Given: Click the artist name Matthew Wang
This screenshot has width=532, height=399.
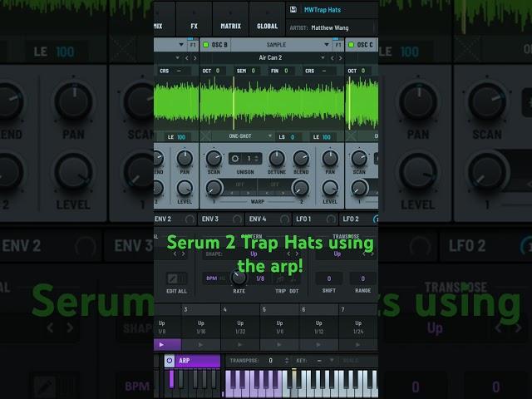Looking at the screenshot, I should pos(330,27).
